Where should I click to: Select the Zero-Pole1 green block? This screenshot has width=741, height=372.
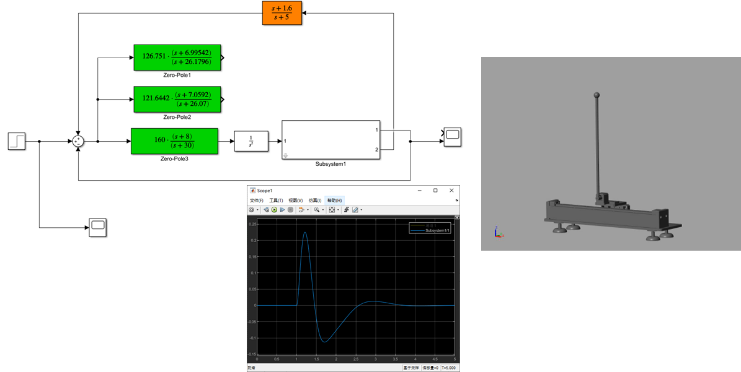tap(177, 58)
